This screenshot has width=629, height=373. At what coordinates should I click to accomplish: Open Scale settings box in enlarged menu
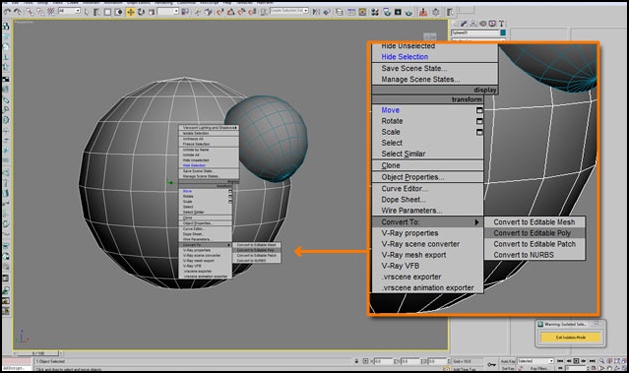pos(479,132)
